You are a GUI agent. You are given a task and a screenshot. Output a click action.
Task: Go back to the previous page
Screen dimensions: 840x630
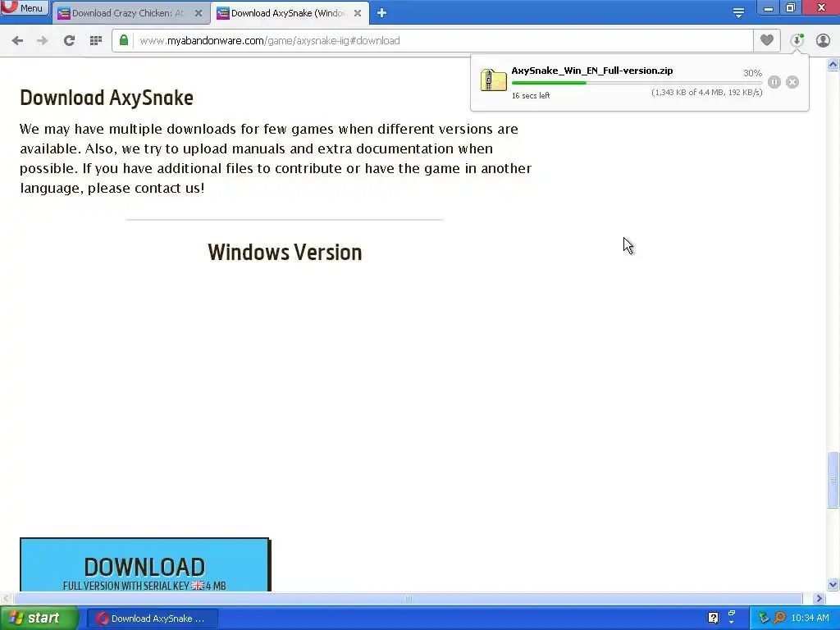click(17, 41)
